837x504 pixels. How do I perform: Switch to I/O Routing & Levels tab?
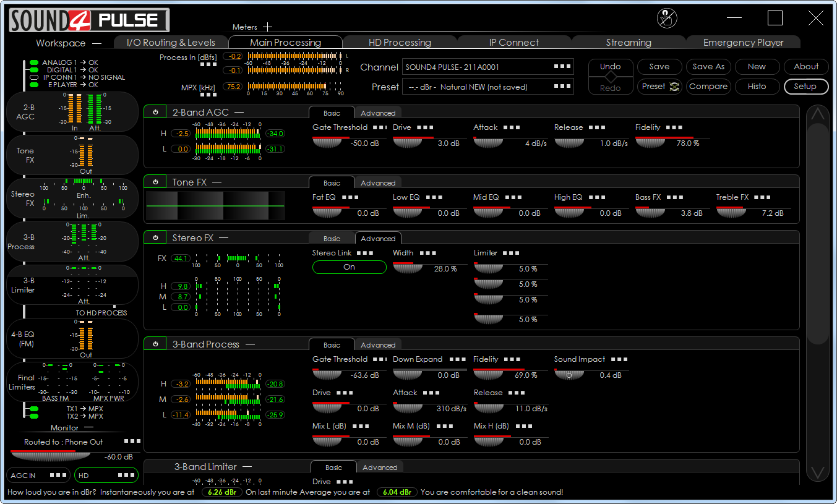tap(171, 43)
